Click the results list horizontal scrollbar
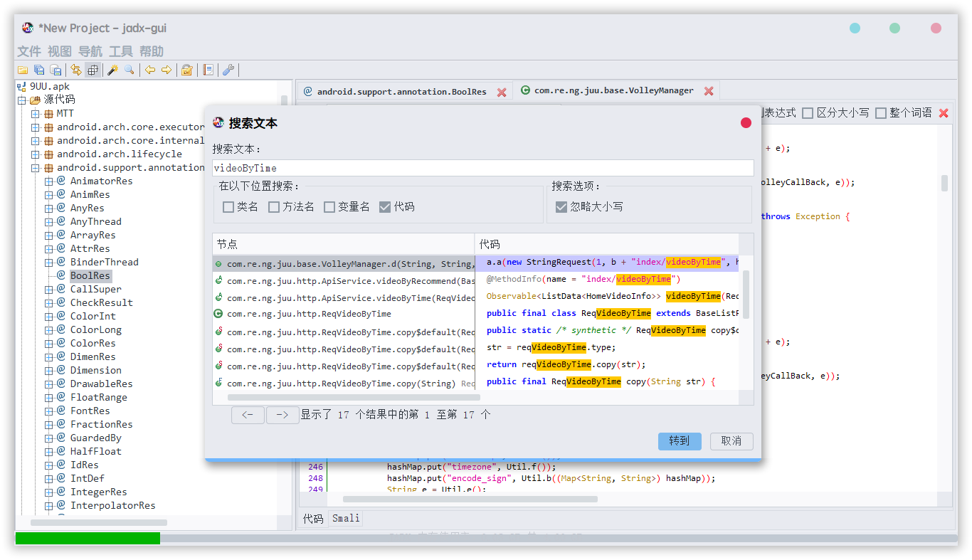This screenshot has height=560, width=972. click(354, 397)
